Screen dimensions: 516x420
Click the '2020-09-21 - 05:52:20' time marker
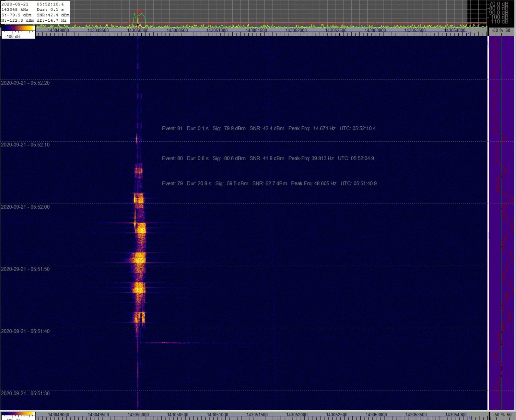(x=25, y=83)
